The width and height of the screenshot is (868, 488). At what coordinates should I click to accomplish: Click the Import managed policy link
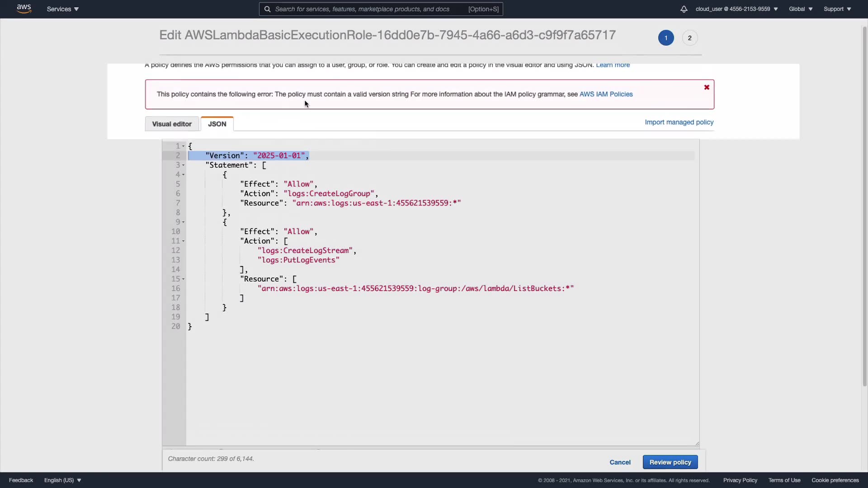679,122
